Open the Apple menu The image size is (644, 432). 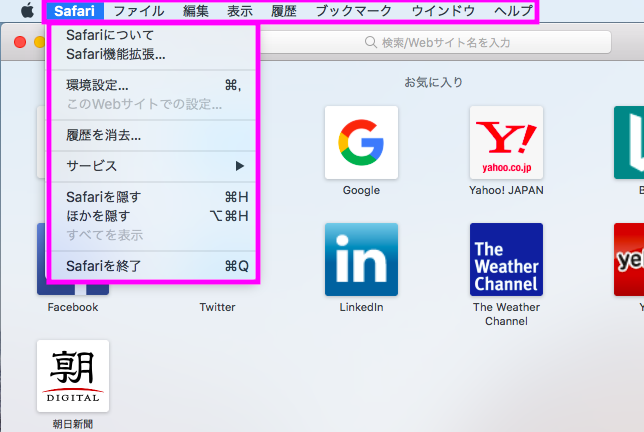click(x=28, y=10)
